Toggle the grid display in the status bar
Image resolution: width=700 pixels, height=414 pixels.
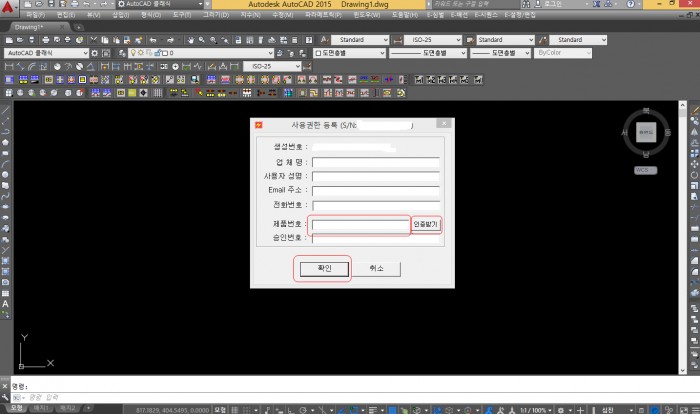(235, 410)
